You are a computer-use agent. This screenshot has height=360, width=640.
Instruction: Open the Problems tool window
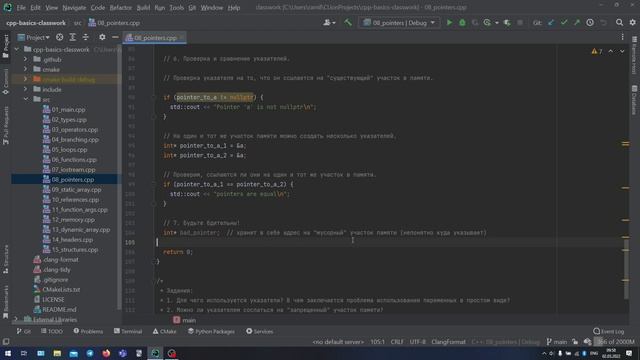[x=88, y=331]
